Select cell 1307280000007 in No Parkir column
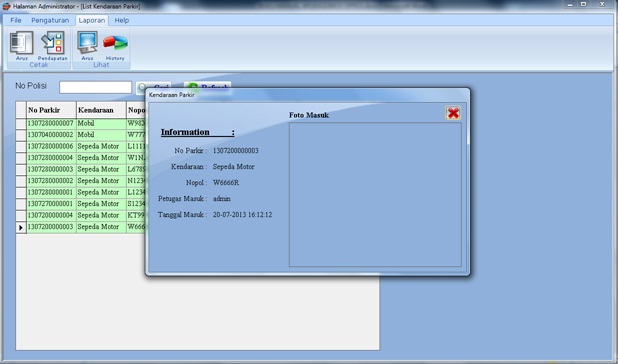This screenshot has width=618, height=364. [x=51, y=123]
